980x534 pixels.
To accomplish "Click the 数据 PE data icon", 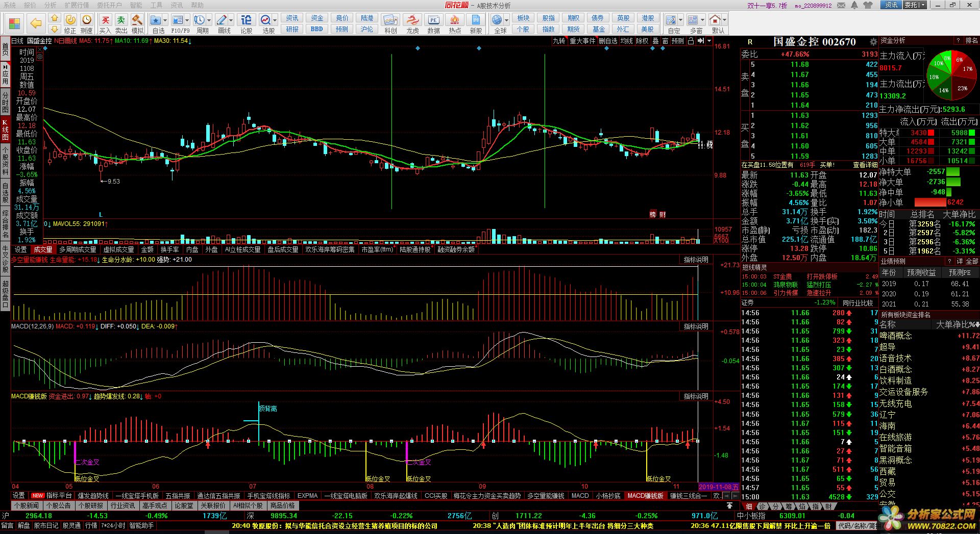I will (x=433, y=23).
